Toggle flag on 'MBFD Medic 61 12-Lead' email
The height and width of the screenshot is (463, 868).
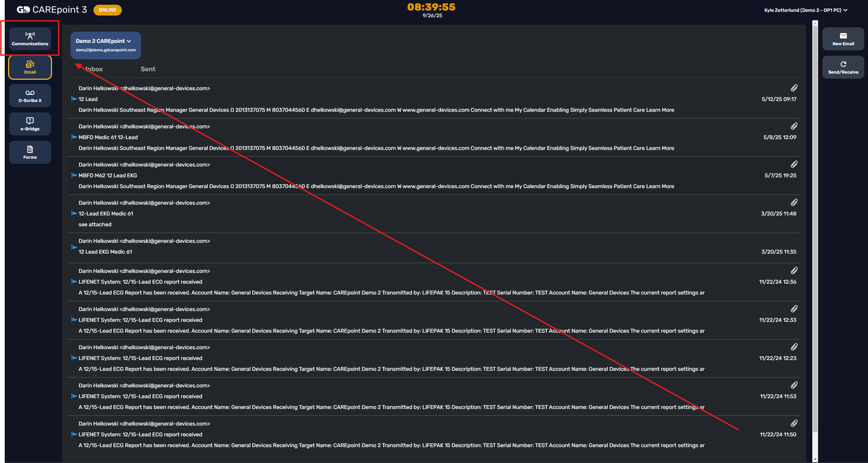pyautogui.click(x=74, y=137)
